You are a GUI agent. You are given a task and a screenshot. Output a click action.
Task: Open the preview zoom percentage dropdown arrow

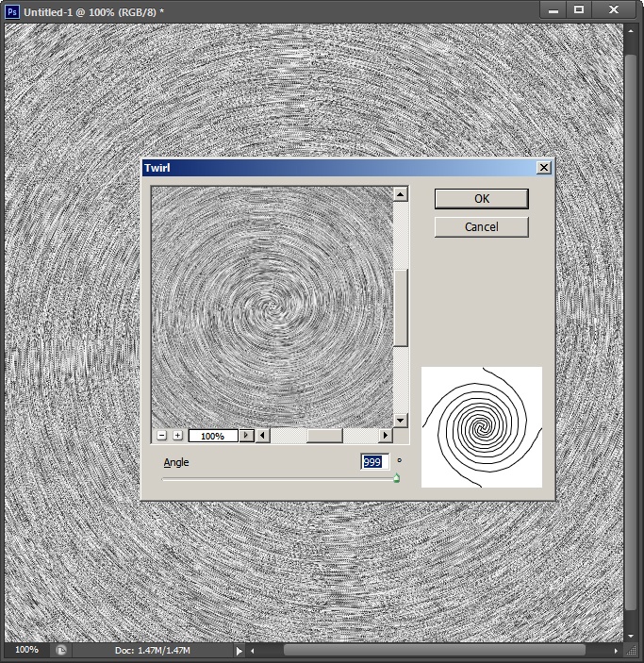[246, 435]
